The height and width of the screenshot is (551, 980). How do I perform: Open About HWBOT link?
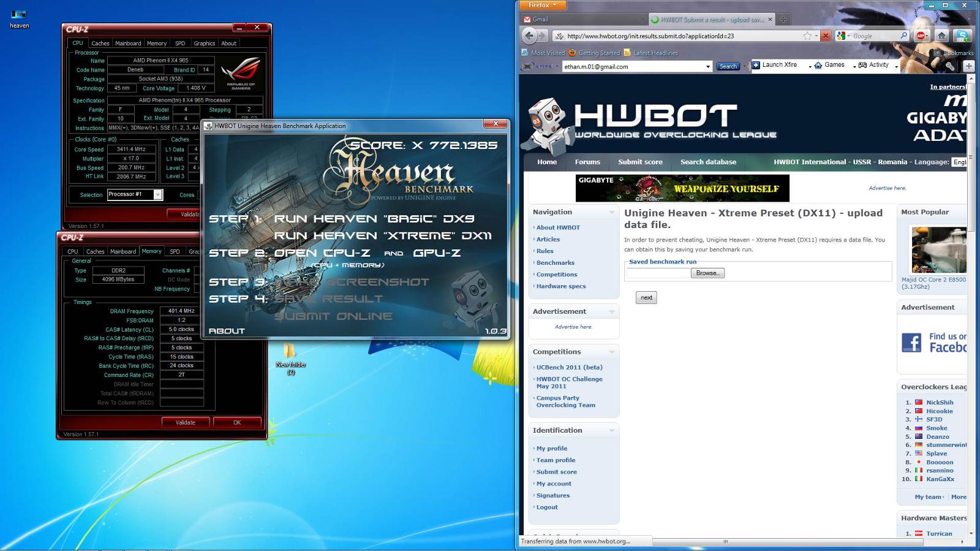[x=558, y=227]
